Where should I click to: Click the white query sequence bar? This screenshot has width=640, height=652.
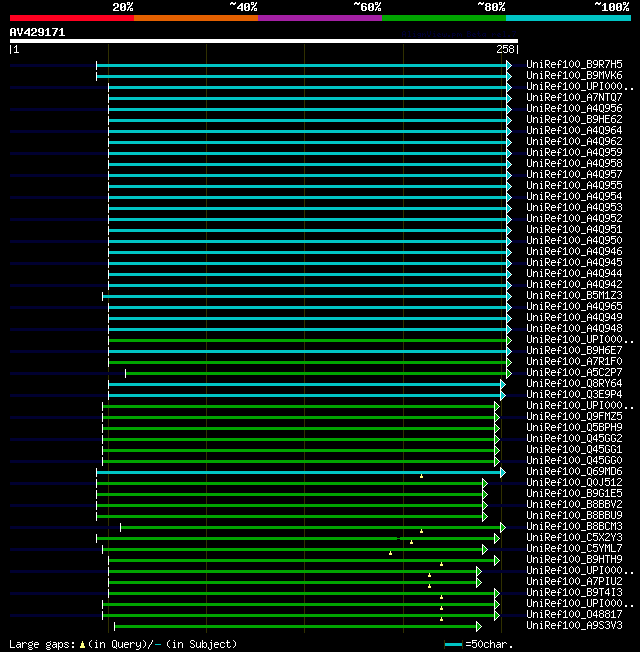(x=264, y=41)
